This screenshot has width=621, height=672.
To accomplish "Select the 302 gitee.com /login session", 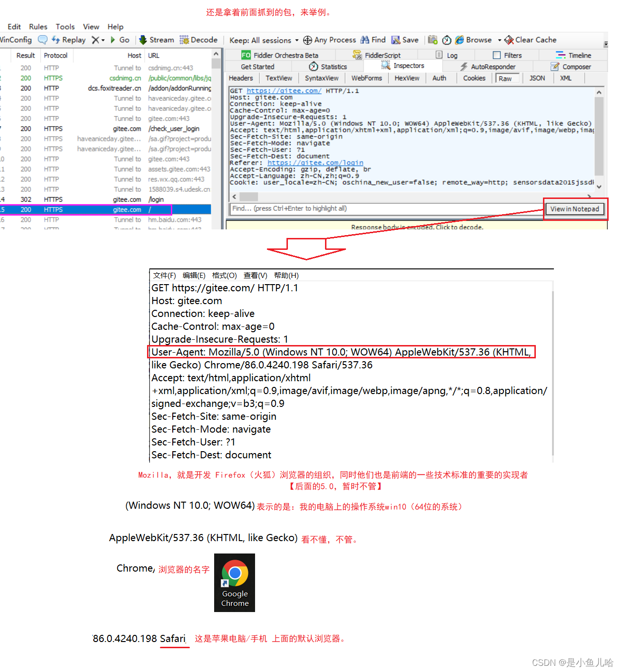I will (106, 199).
